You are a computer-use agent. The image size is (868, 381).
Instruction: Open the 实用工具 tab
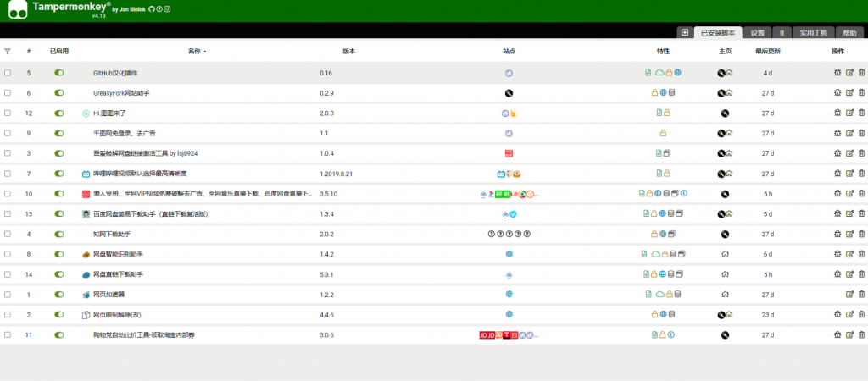tap(813, 33)
